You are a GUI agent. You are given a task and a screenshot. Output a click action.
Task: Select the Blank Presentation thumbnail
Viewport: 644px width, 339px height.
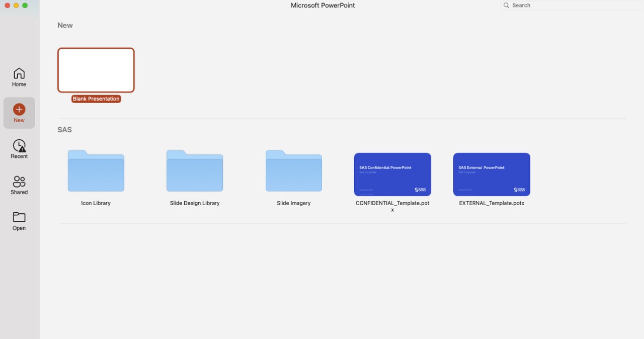(x=96, y=70)
